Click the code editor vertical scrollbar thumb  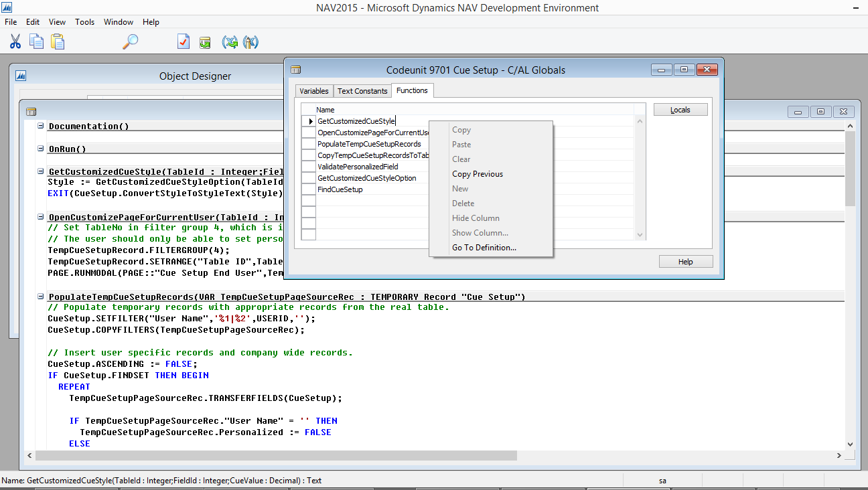[x=850, y=169]
